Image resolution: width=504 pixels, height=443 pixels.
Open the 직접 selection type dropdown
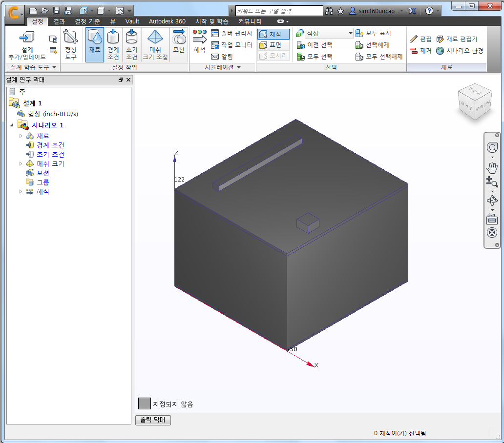[329, 33]
